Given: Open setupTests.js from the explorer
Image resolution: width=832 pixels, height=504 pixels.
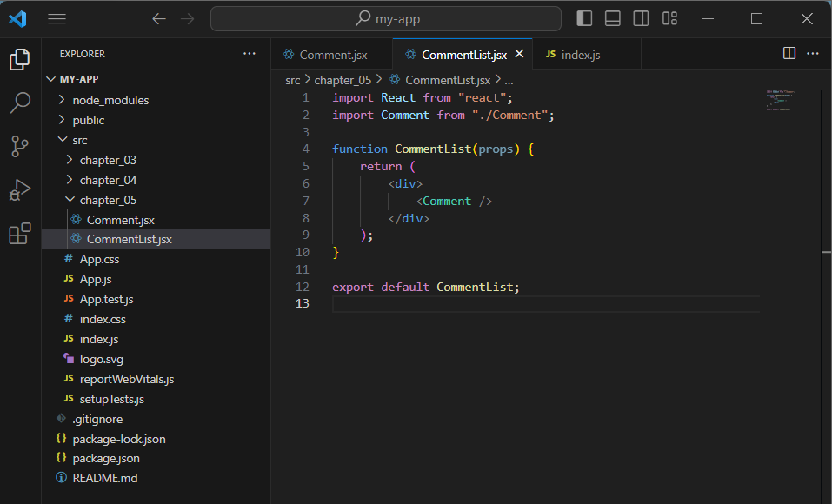Looking at the screenshot, I should point(156,399).
